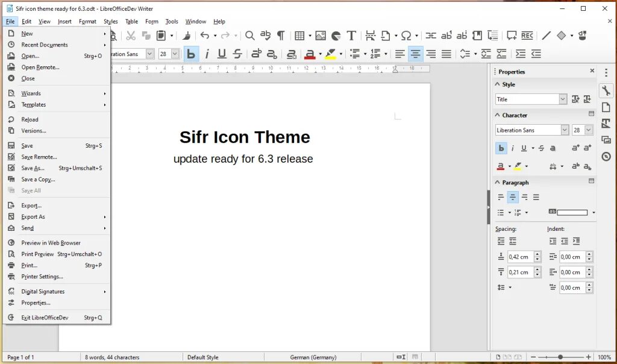Open the Styles sidebar deck icon
The image size is (617, 364).
pyautogui.click(x=606, y=124)
